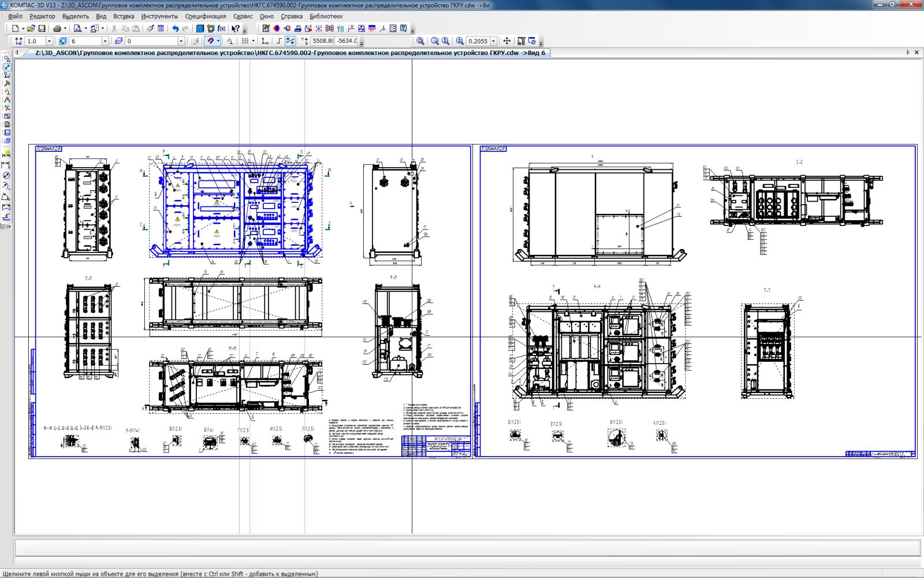Expand the layer dropdown showing 0
This screenshot has height=578, width=924.
point(181,42)
